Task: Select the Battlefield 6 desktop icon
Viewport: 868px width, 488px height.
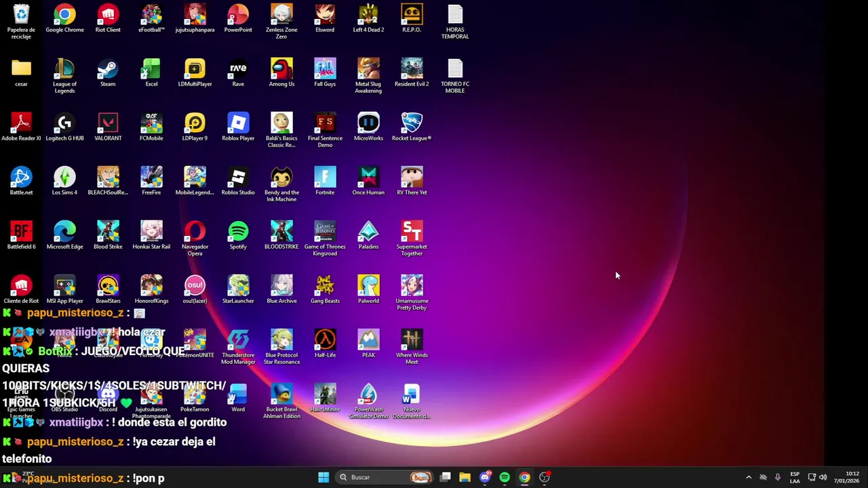Action: 21,235
